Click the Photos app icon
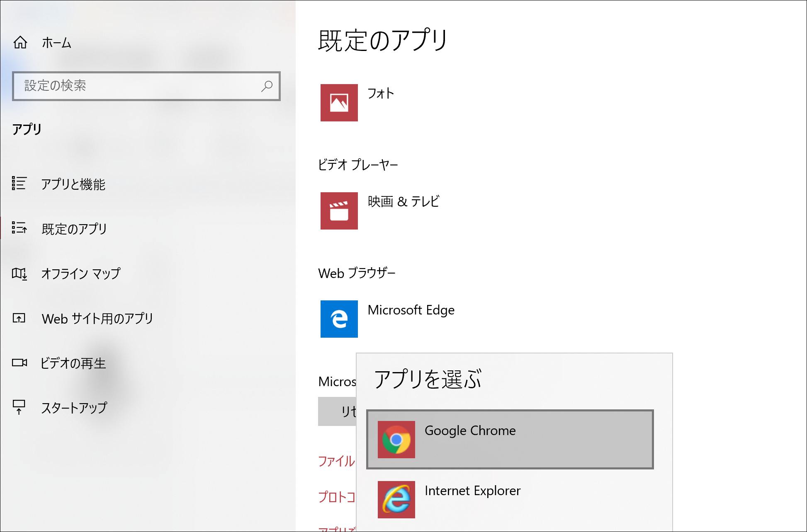This screenshot has width=807, height=532. (339, 103)
